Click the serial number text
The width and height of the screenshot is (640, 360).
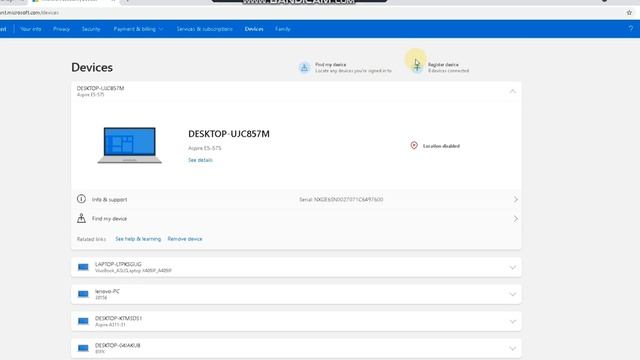pyautogui.click(x=341, y=200)
